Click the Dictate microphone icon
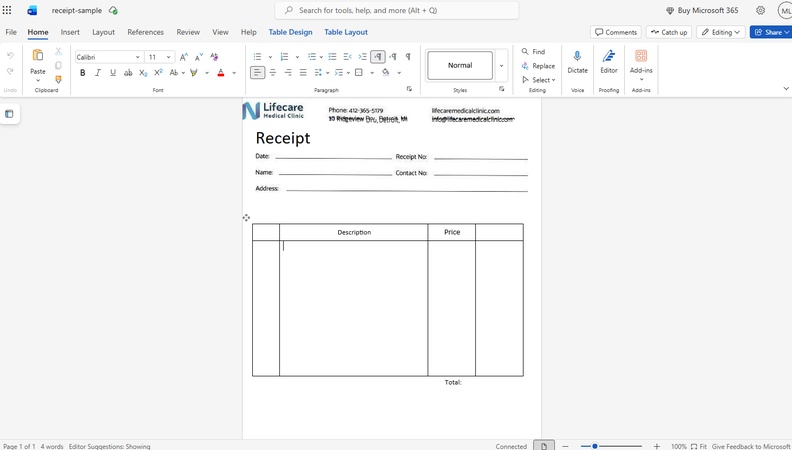This screenshot has height=450, width=792. 577,56
